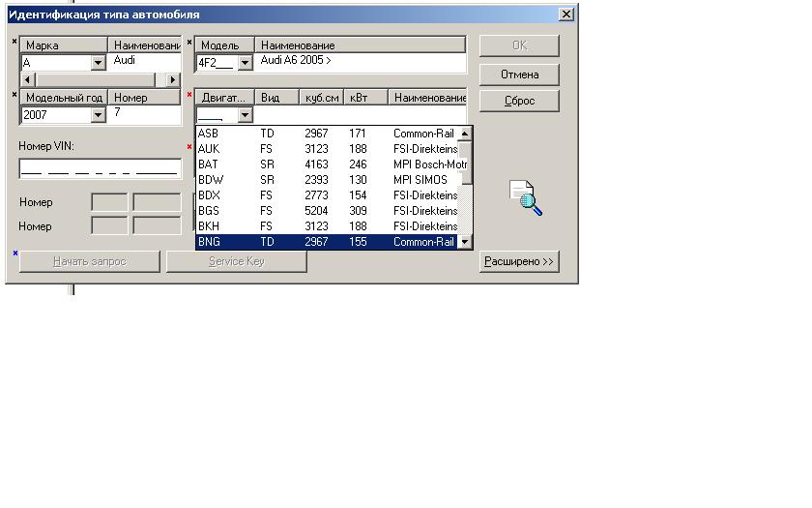Viewport: 812px width, 508px height.
Task: Click the document search magnifier icon
Action: [x=525, y=197]
